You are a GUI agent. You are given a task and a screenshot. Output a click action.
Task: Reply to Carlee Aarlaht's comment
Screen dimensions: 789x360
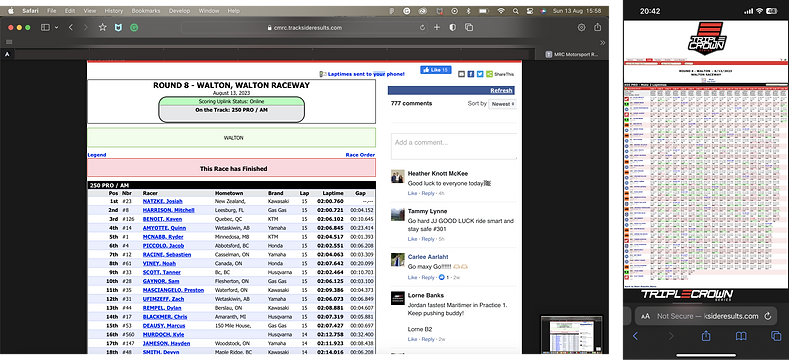pyautogui.click(x=428, y=277)
